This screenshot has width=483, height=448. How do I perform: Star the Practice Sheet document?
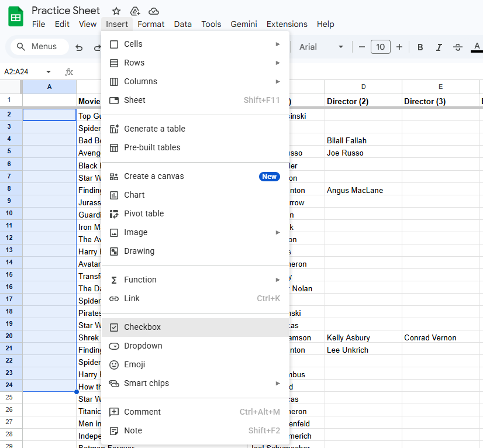pyautogui.click(x=116, y=11)
